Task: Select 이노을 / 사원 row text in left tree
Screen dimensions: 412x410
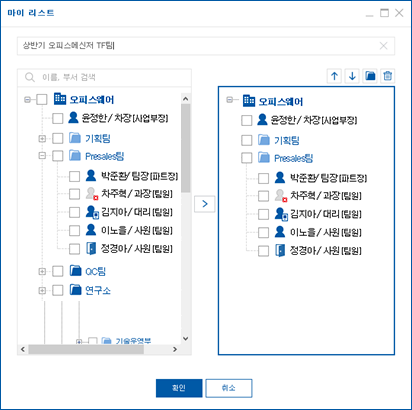Action: pos(137,230)
